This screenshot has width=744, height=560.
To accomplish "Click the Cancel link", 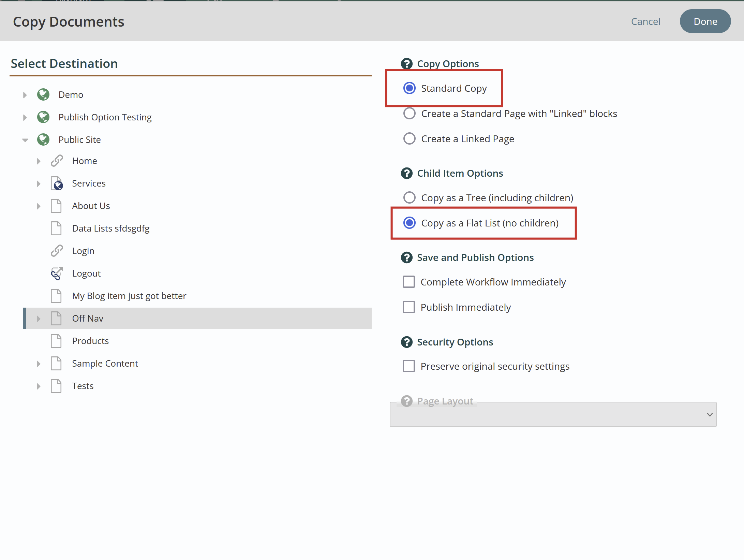I will [645, 21].
